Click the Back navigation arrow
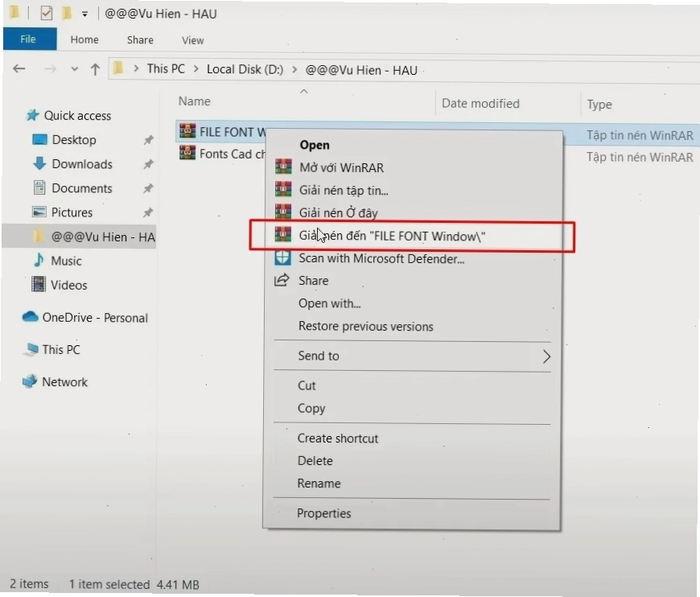 tap(19, 68)
